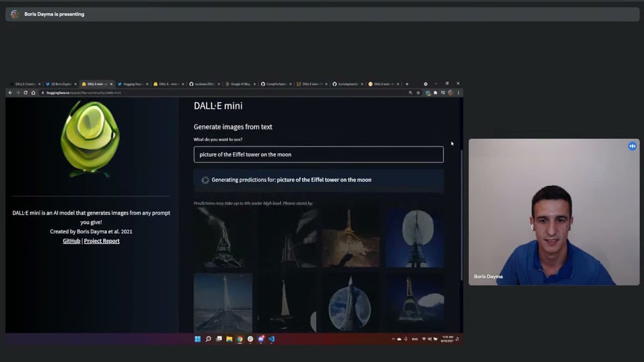Open bottom-row first blue-tinted tower image
The height and width of the screenshot is (362, 644).
(x=223, y=303)
